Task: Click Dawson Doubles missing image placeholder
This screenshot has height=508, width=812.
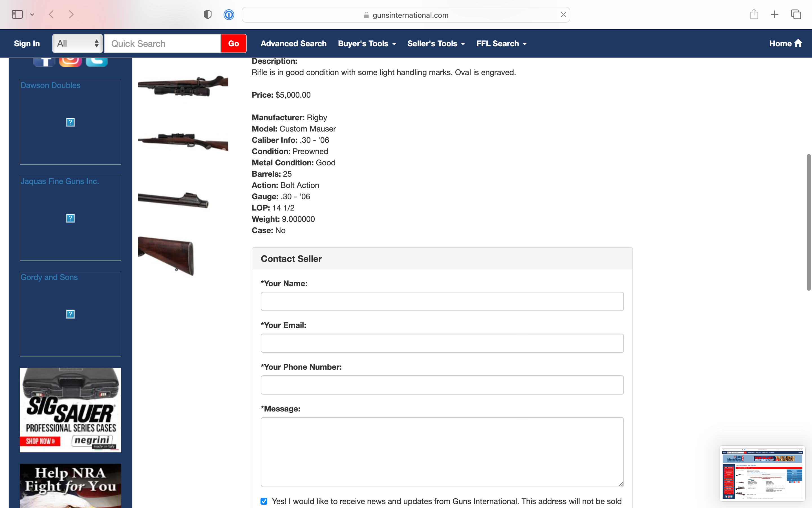Action: 70,122
